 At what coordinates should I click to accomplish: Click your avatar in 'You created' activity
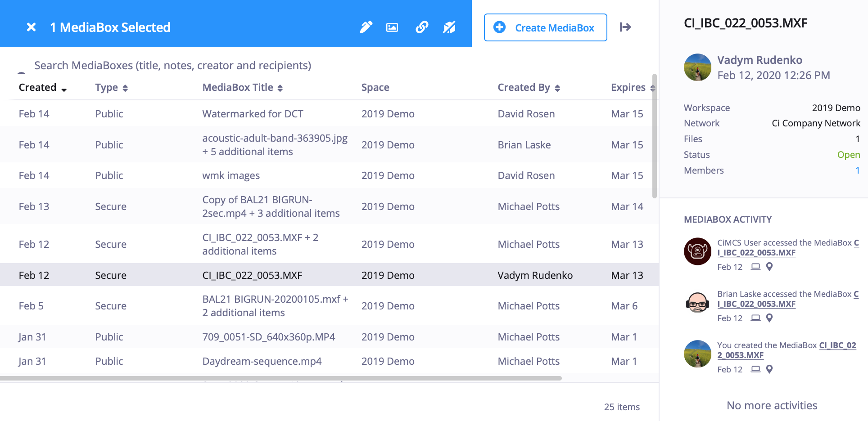point(697,354)
